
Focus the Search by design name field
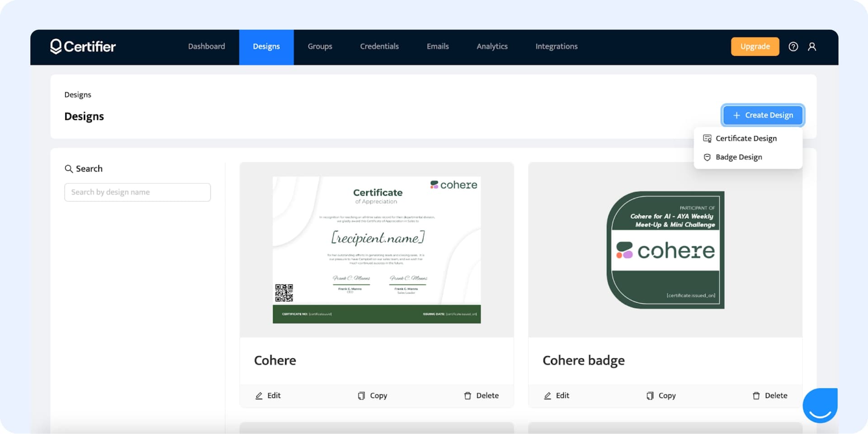[x=137, y=192]
